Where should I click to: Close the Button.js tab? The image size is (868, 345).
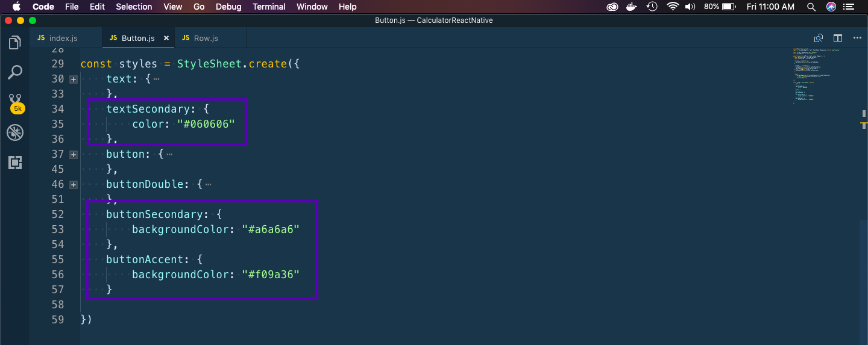tap(166, 38)
